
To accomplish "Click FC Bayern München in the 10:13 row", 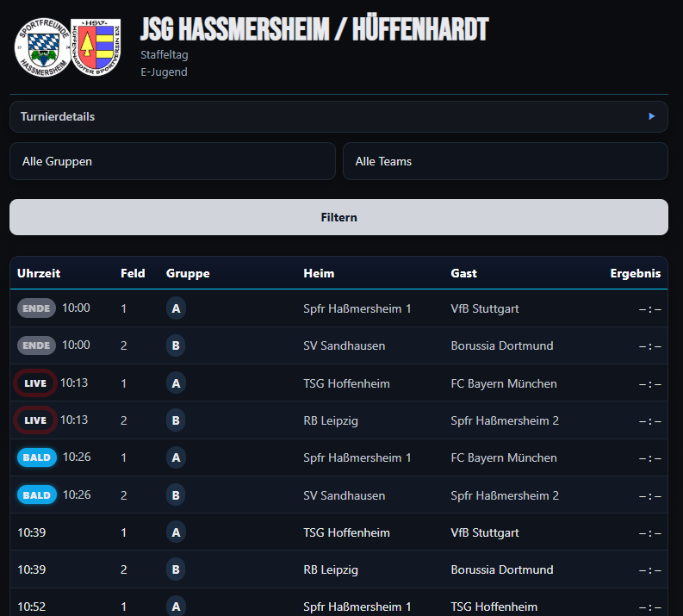I will [x=504, y=383].
